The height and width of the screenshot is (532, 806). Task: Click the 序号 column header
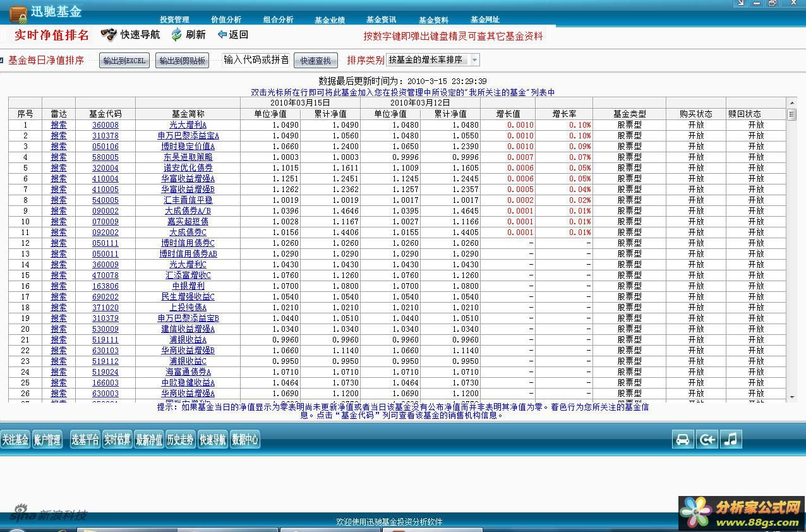coord(25,114)
